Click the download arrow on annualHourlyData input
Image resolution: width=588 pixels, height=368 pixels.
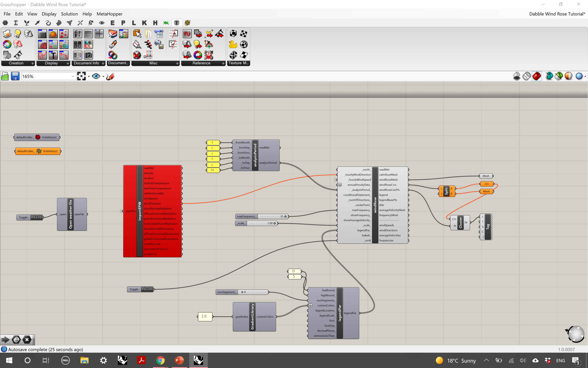[x=340, y=185]
